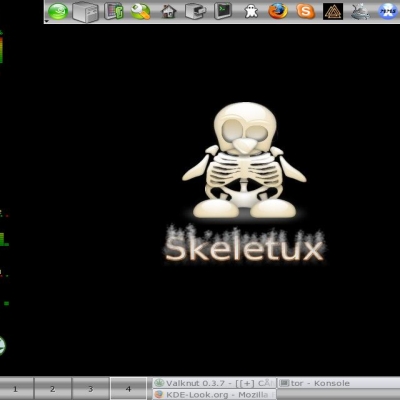Switch to virtual desktop 3
The width and height of the screenshot is (400, 400).
(91, 389)
